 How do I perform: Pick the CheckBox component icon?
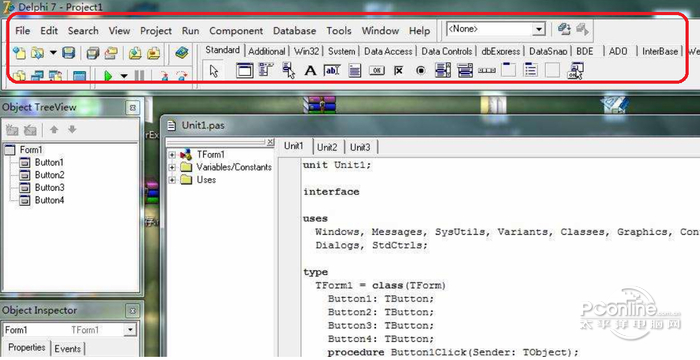(x=399, y=70)
